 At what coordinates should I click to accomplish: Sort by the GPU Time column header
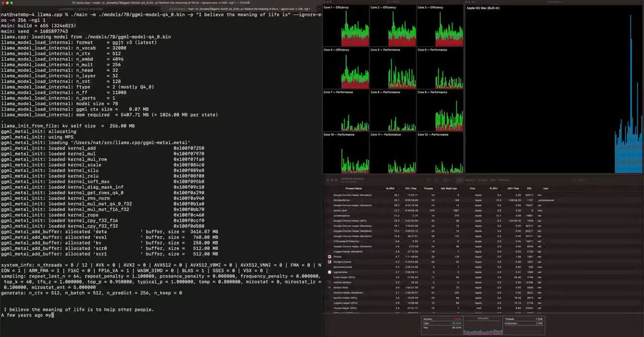(514, 188)
